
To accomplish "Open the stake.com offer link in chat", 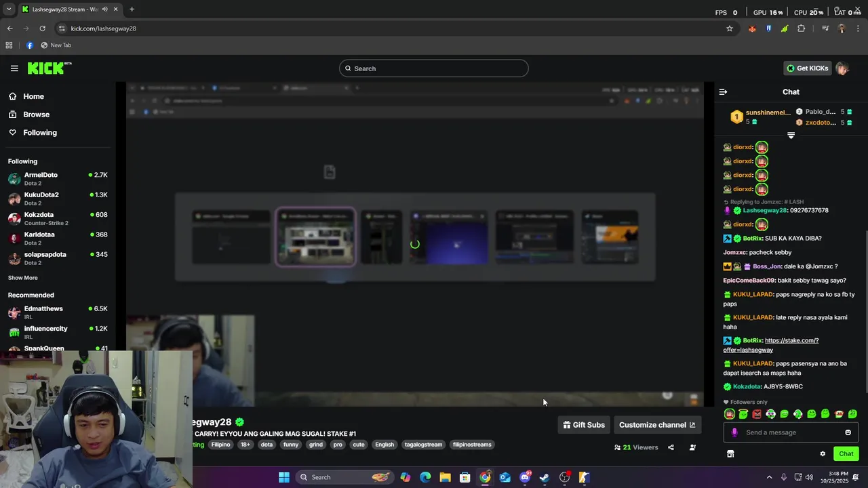I will (x=771, y=345).
